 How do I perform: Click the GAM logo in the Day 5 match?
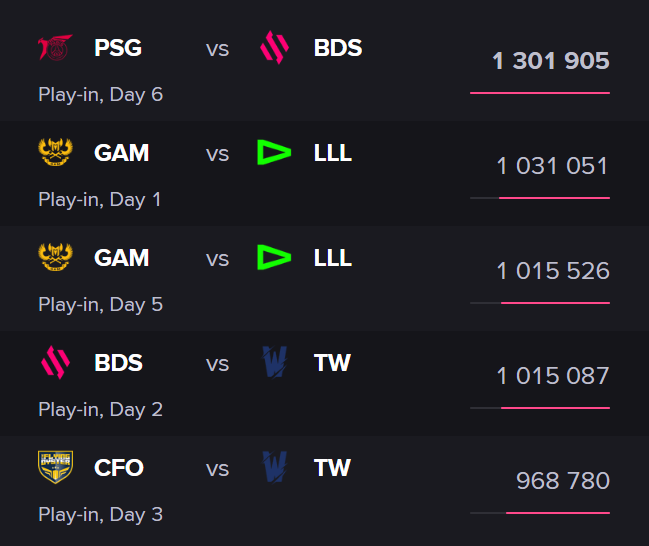pos(55,257)
